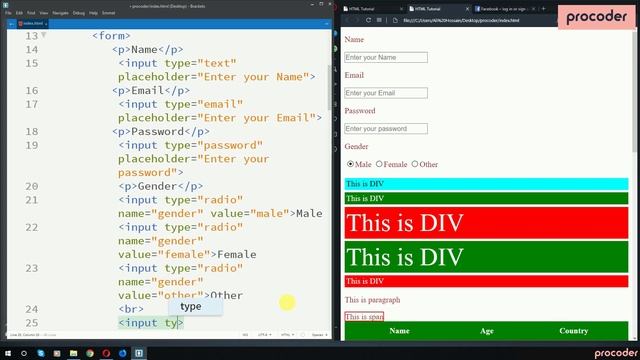Screen dimensions: 640x360
Task: Open the Spaces indentation setting in status bar
Action: coord(320,335)
